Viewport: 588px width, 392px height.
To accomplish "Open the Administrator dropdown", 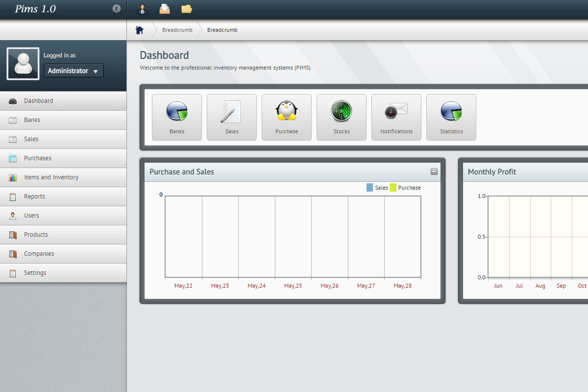I will [x=73, y=71].
